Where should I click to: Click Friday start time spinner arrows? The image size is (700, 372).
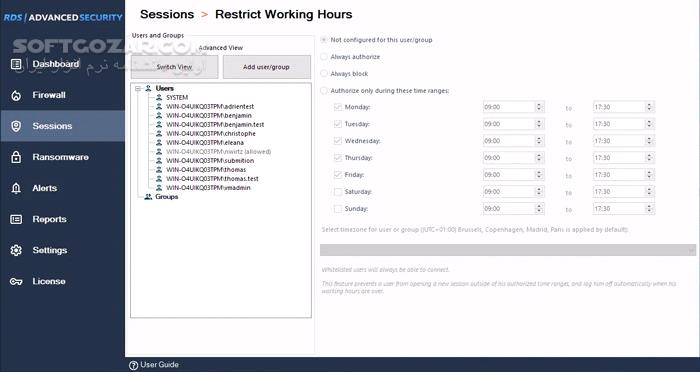(x=539, y=175)
